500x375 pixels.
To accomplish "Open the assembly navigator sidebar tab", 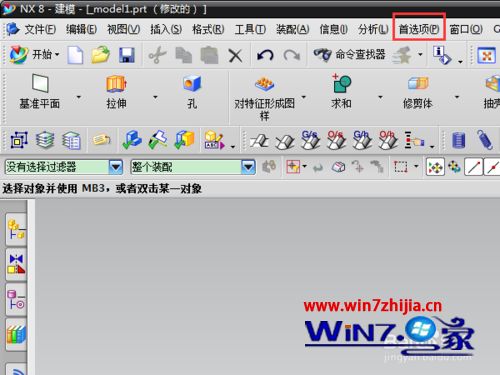I will [16, 230].
